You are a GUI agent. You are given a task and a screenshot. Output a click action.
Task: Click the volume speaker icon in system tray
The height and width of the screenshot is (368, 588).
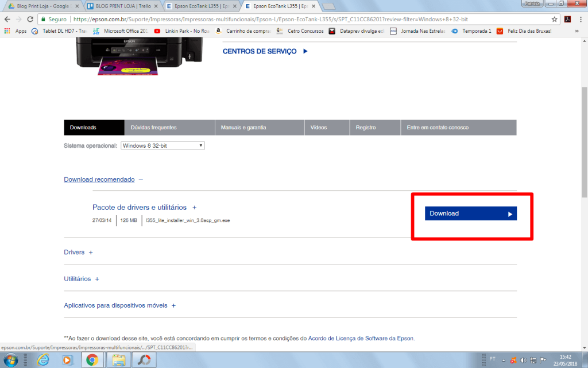522,360
